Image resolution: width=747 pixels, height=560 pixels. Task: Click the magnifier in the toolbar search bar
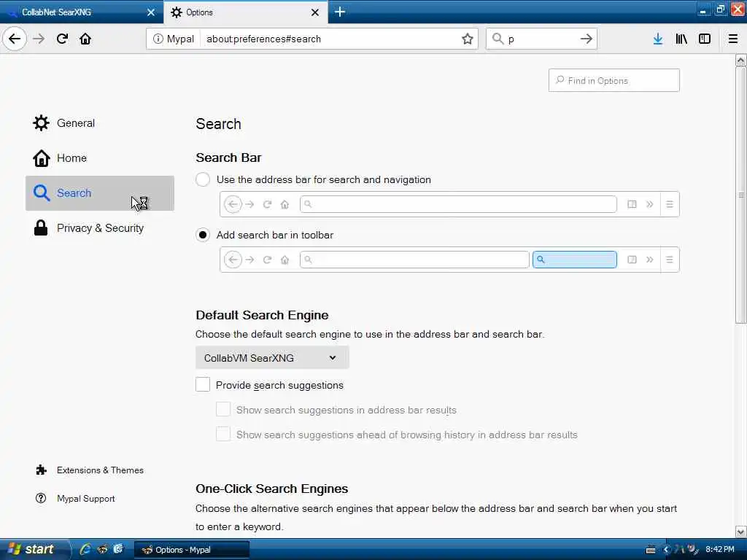(498, 39)
